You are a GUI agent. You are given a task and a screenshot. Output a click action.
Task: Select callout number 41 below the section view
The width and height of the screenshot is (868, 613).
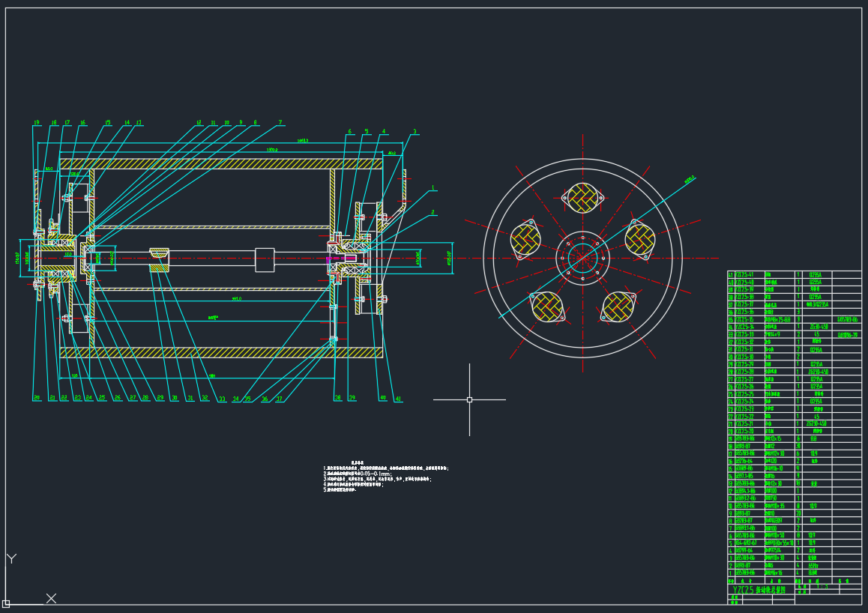pos(398,399)
